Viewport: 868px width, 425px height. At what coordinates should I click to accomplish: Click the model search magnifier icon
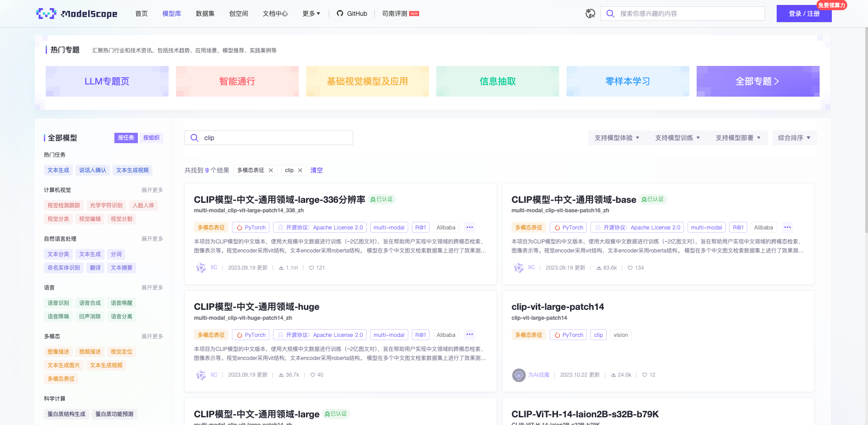[194, 138]
